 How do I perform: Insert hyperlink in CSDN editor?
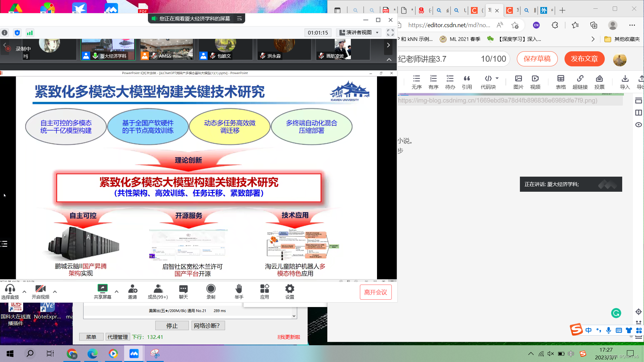click(x=580, y=82)
